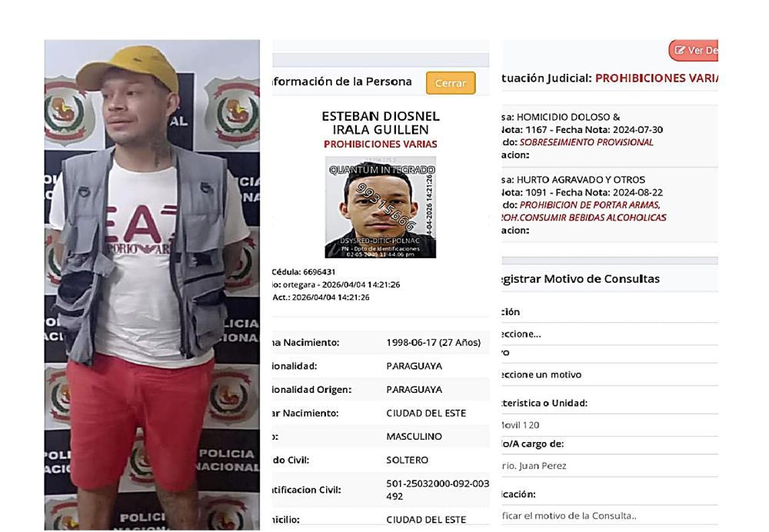This screenshot has height=532, width=769.
Task: Select the Homicidio Doloso case entry
Action: 610,136
